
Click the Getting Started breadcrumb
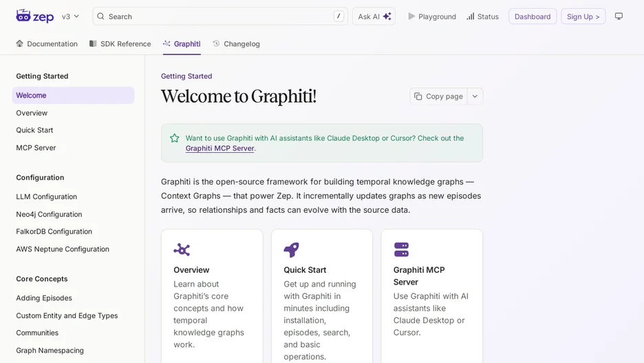pyautogui.click(x=186, y=76)
